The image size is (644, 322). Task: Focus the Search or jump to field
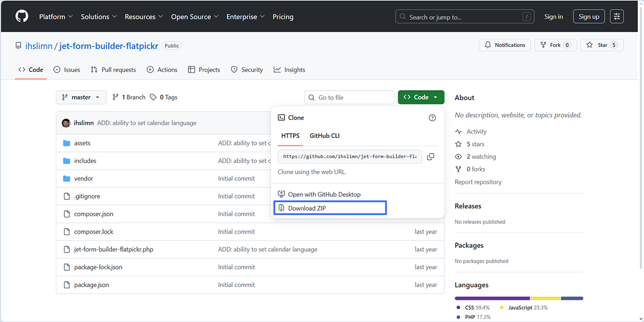[466, 17]
